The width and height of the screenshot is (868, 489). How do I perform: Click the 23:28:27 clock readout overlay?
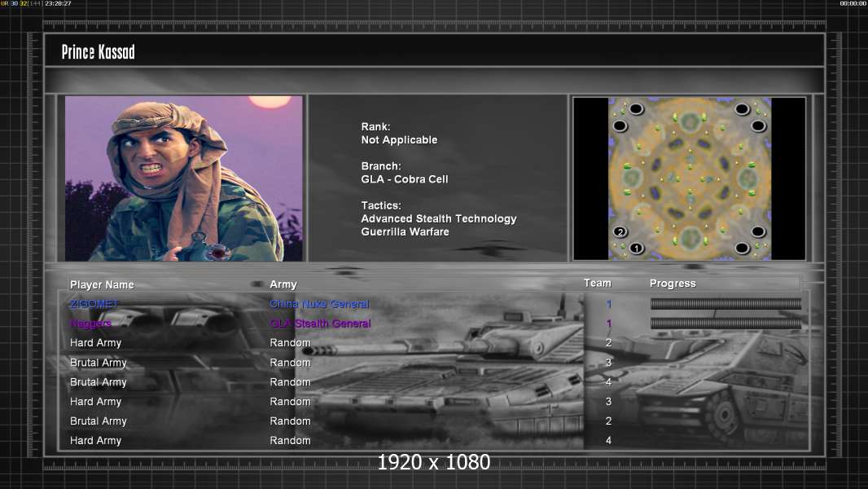[58, 3]
